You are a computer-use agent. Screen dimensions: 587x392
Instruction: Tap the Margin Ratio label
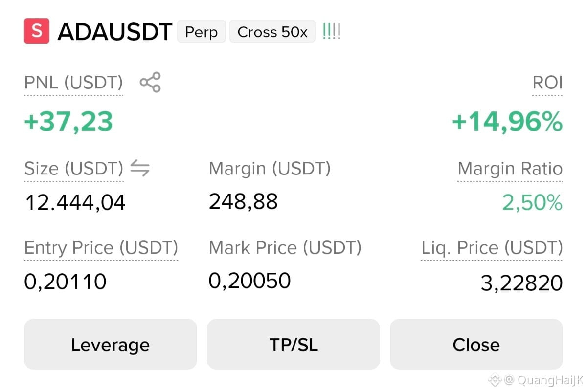coord(510,169)
